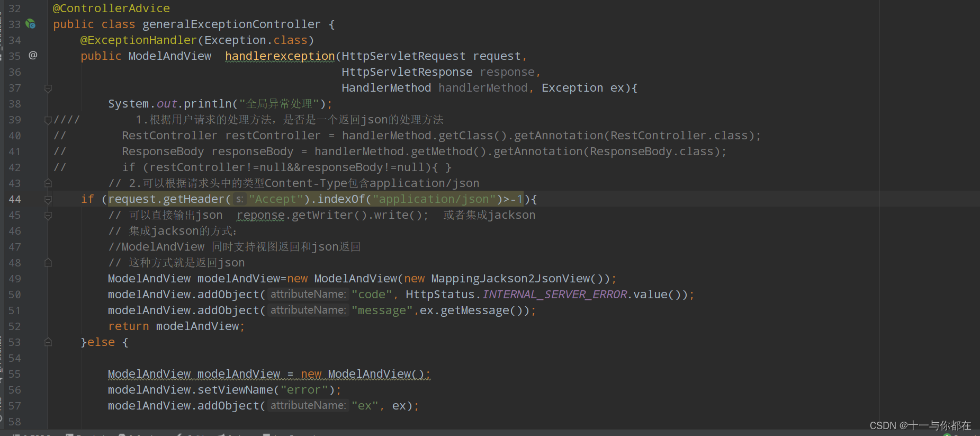Click attributeName hint before "message"
Viewport: 980px width, 436px height.
tap(308, 310)
